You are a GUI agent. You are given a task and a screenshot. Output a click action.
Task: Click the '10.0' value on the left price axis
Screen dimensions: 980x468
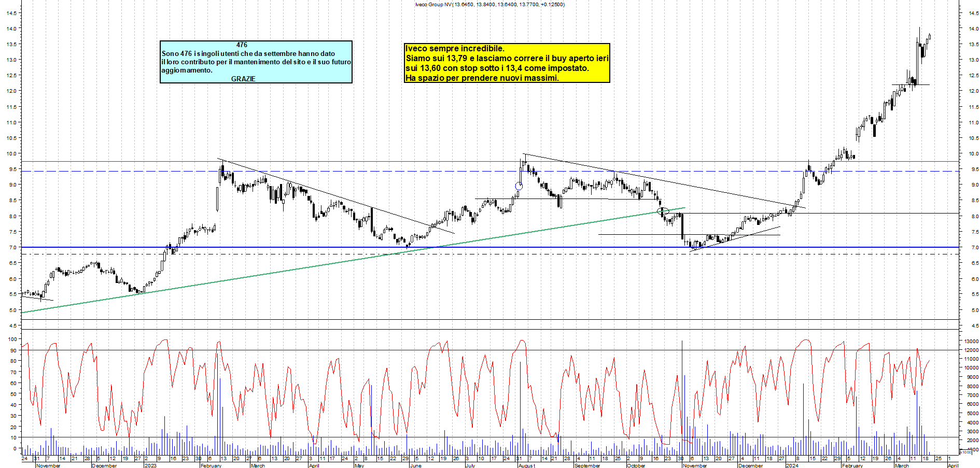[11, 154]
